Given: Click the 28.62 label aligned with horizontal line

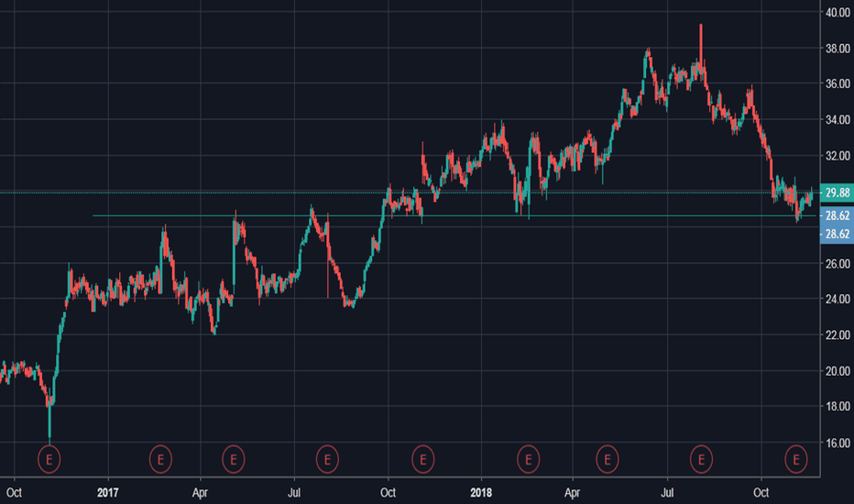Looking at the screenshot, I should click(x=838, y=215).
